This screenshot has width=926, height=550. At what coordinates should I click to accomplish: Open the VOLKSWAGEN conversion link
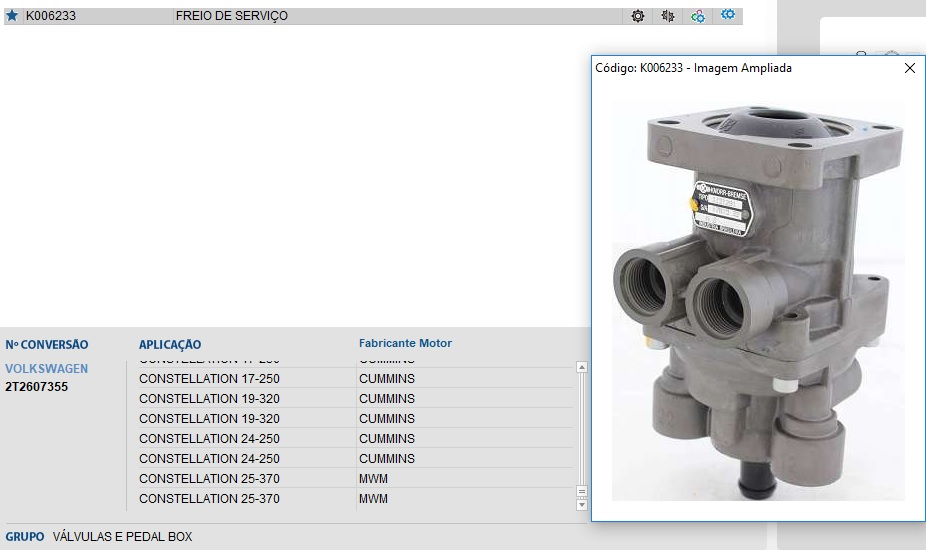pos(46,369)
